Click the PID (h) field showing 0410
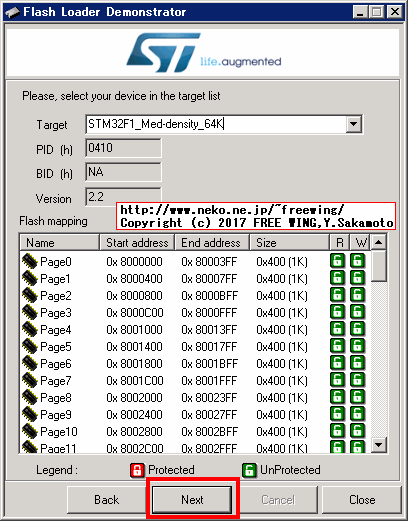 [x=123, y=148]
